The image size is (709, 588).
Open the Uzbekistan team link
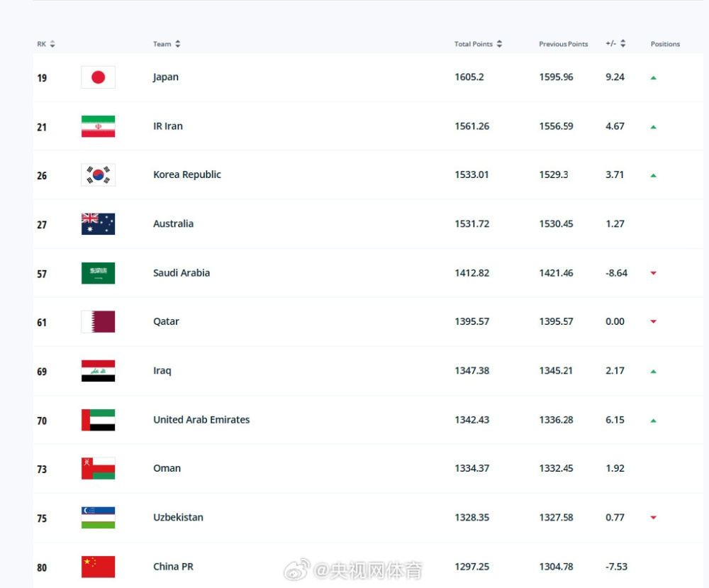click(178, 518)
